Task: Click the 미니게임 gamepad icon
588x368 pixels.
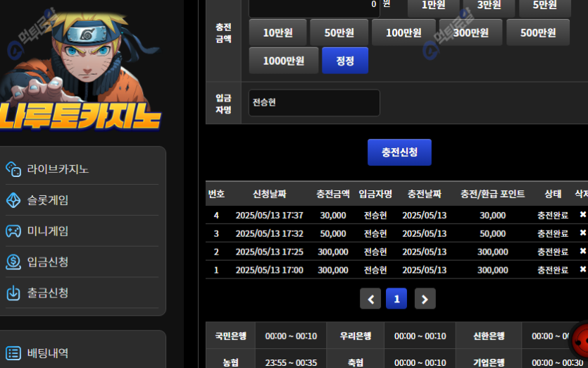Action: pos(13,231)
